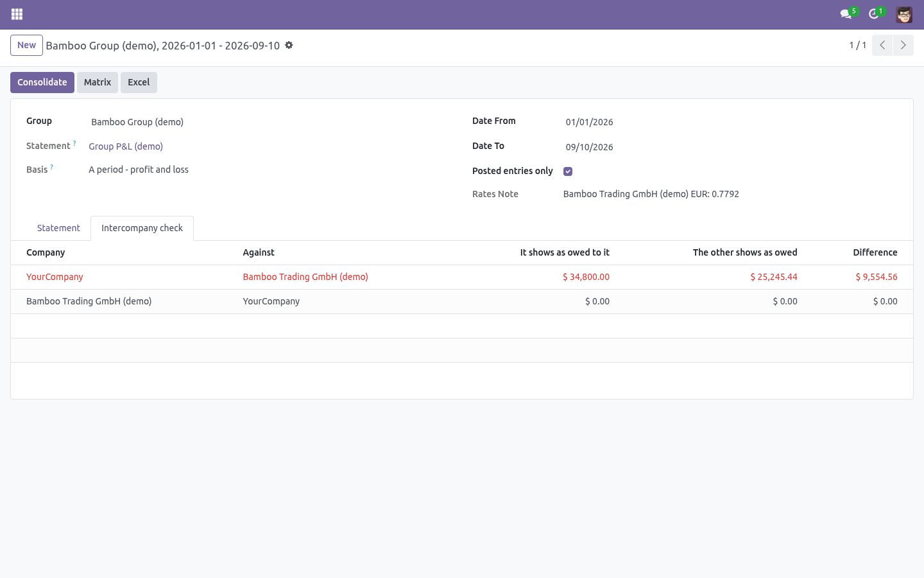Viewport: 924px width, 578px height.
Task: Click the Consolidate button
Action: coord(42,82)
